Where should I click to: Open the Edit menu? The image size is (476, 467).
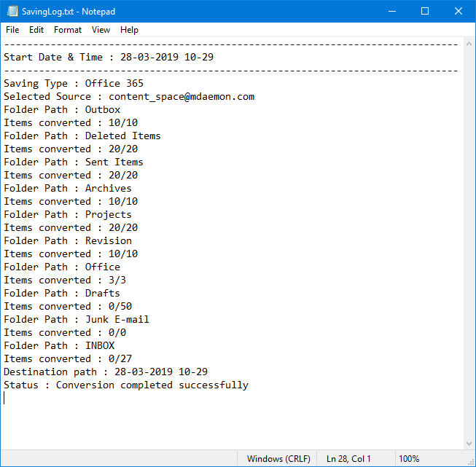[x=36, y=30]
